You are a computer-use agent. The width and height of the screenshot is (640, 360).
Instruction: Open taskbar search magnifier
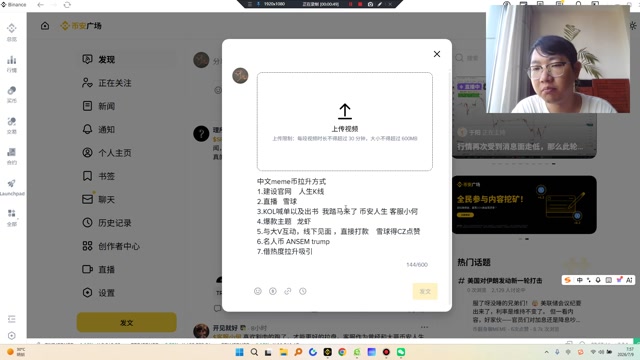(x=254, y=352)
